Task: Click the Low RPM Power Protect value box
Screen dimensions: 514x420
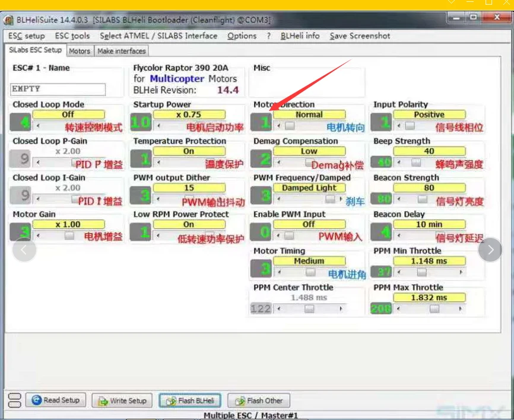Action: (141, 232)
